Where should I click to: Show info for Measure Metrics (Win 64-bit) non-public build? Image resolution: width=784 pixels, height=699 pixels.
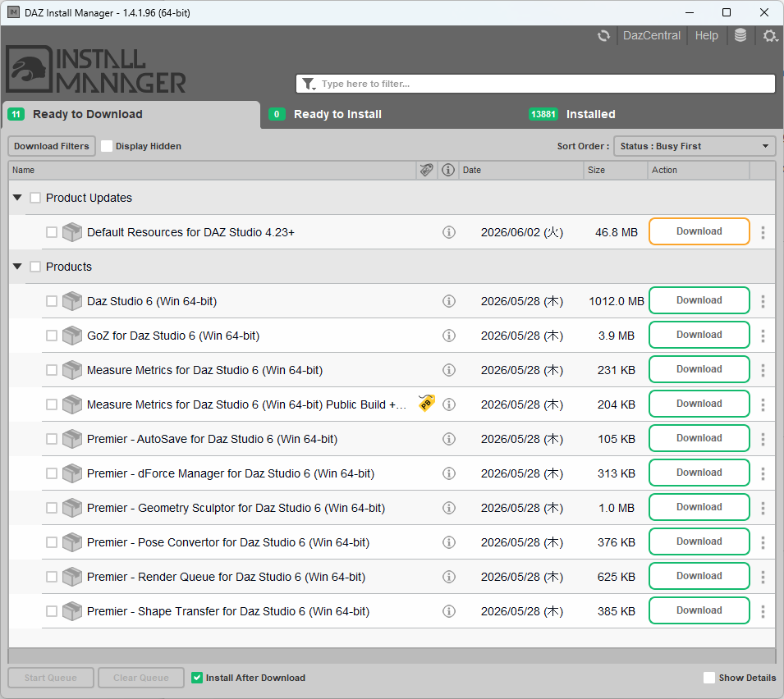[448, 370]
